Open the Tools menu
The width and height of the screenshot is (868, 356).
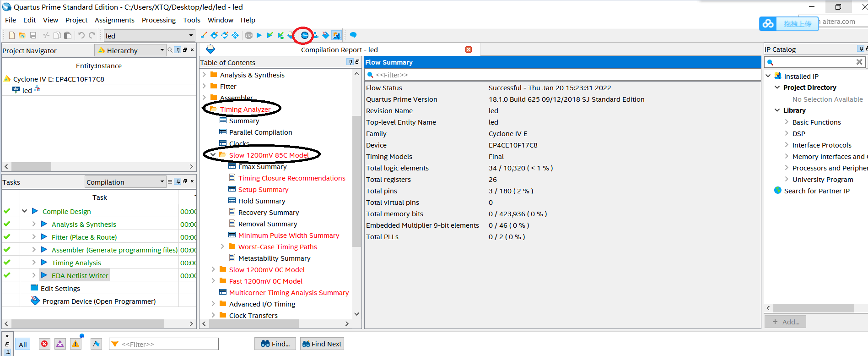192,20
